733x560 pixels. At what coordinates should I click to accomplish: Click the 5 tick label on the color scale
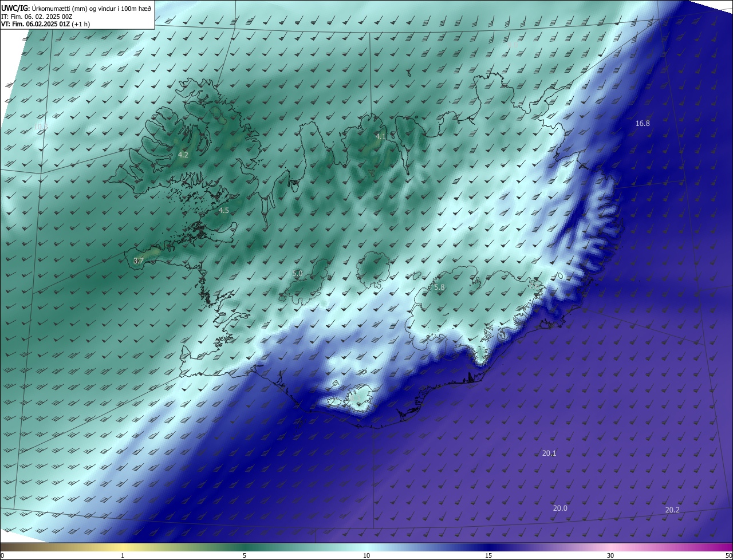point(245,555)
